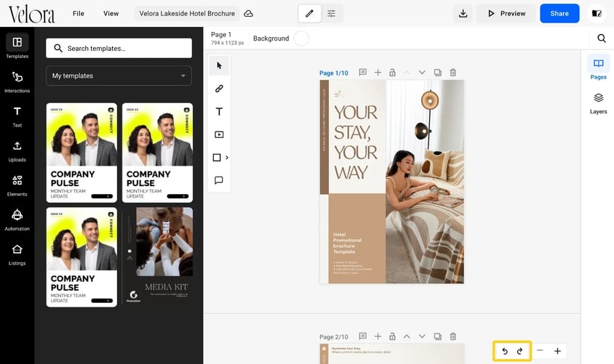Rename the Velora Lakeside Hotel Brochure title

(187, 13)
